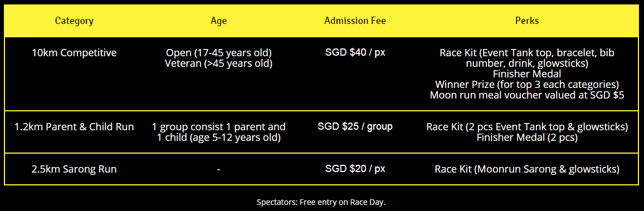Click Race Kit (2 pcs Event Tank top) line
The height and width of the screenshot is (211, 644).
527,127
